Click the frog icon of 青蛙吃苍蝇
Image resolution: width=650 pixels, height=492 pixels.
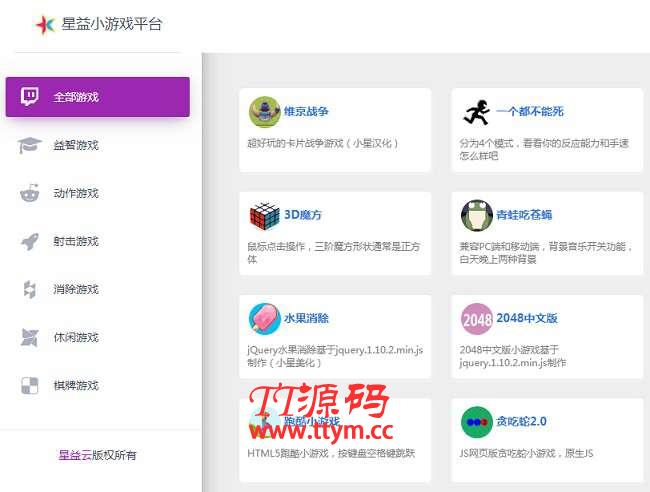pos(477,216)
